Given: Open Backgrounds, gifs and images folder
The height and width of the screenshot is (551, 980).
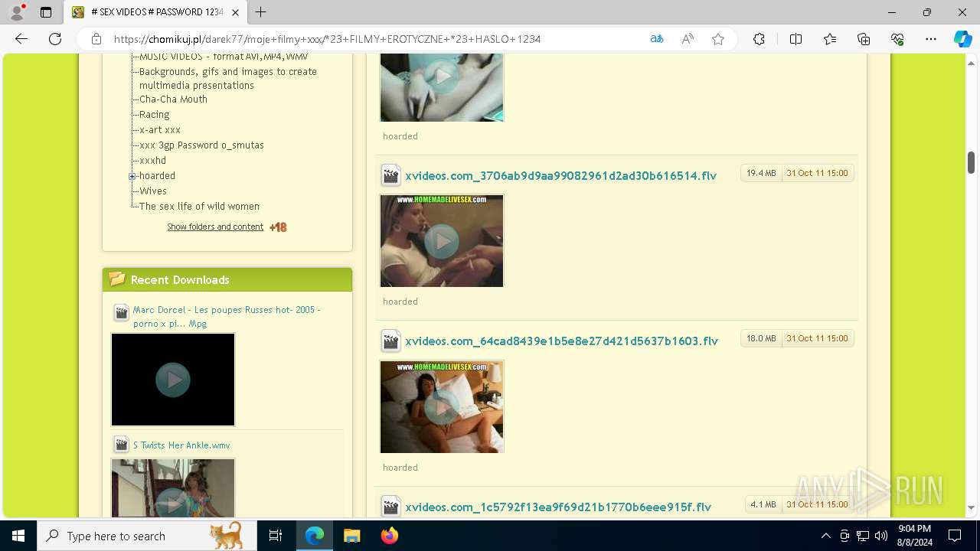Looking at the screenshot, I should coord(228,78).
